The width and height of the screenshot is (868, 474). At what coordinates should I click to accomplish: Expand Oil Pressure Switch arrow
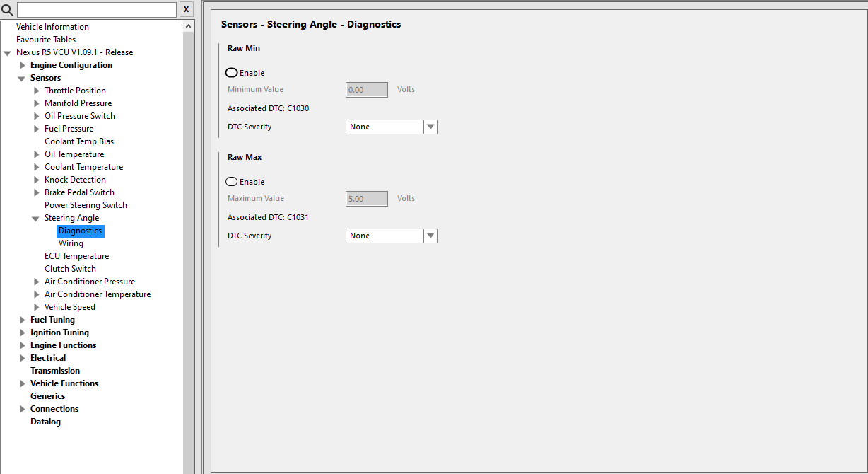click(37, 116)
